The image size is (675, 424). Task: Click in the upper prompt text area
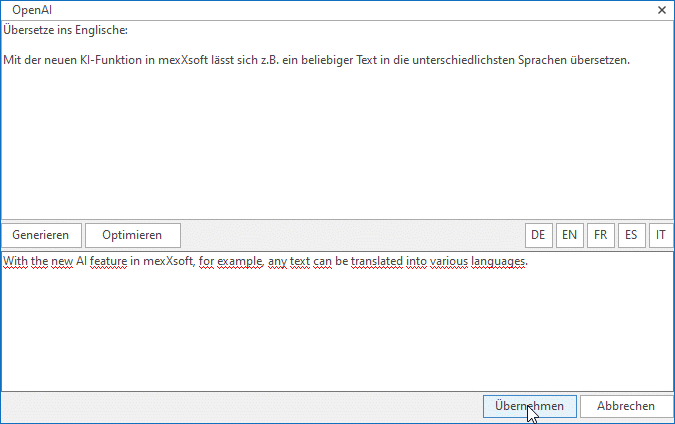[x=338, y=120]
